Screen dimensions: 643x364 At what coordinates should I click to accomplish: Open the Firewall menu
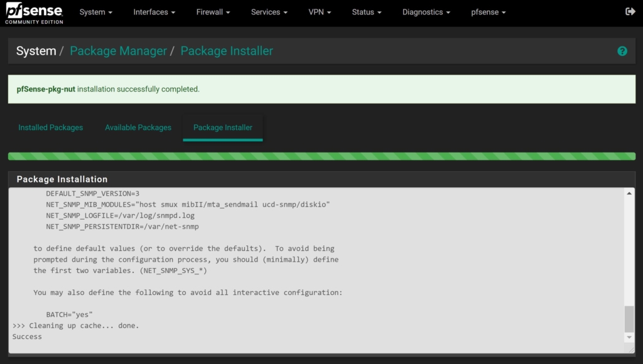click(x=213, y=12)
